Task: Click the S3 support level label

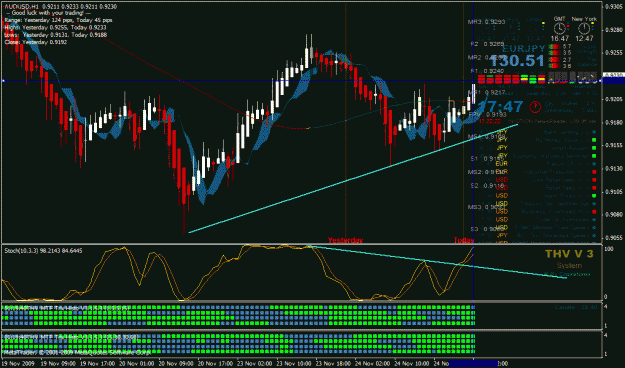Action: pos(487,229)
